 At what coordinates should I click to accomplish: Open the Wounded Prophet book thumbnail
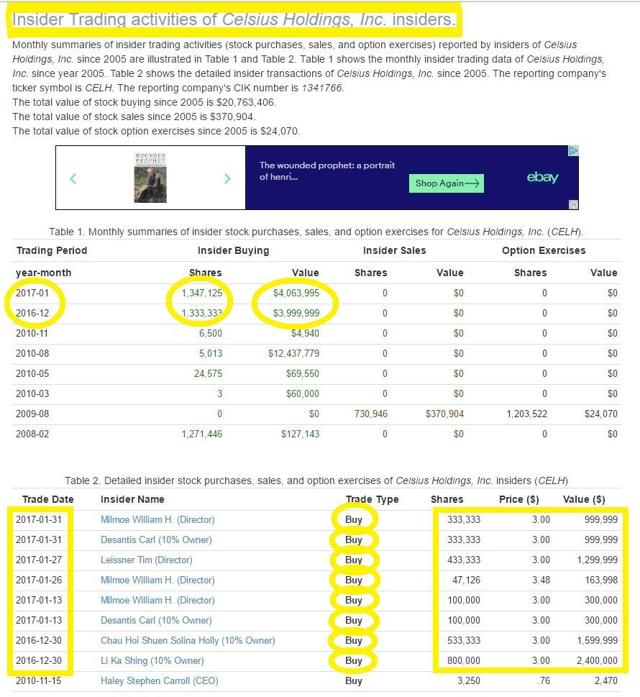click(x=151, y=178)
